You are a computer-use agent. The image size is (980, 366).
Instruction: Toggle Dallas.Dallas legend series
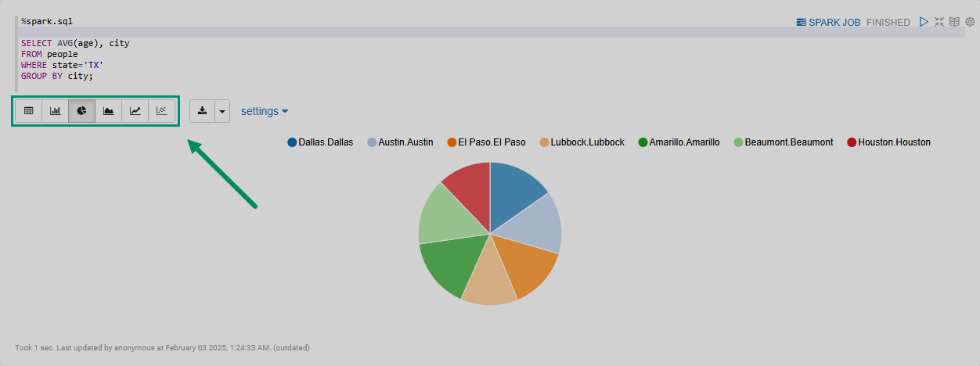point(325,142)
